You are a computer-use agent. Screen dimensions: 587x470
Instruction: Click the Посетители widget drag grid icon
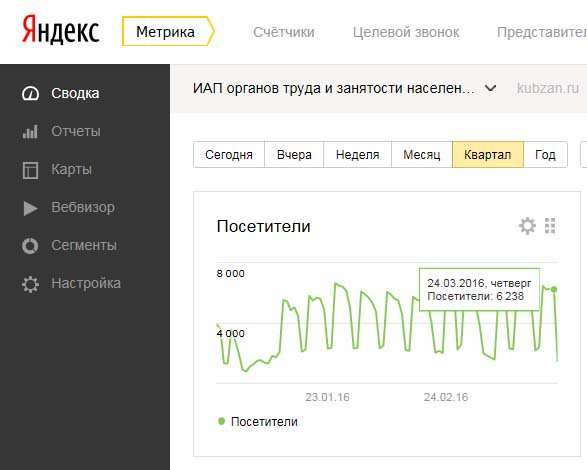coord(550,226)
